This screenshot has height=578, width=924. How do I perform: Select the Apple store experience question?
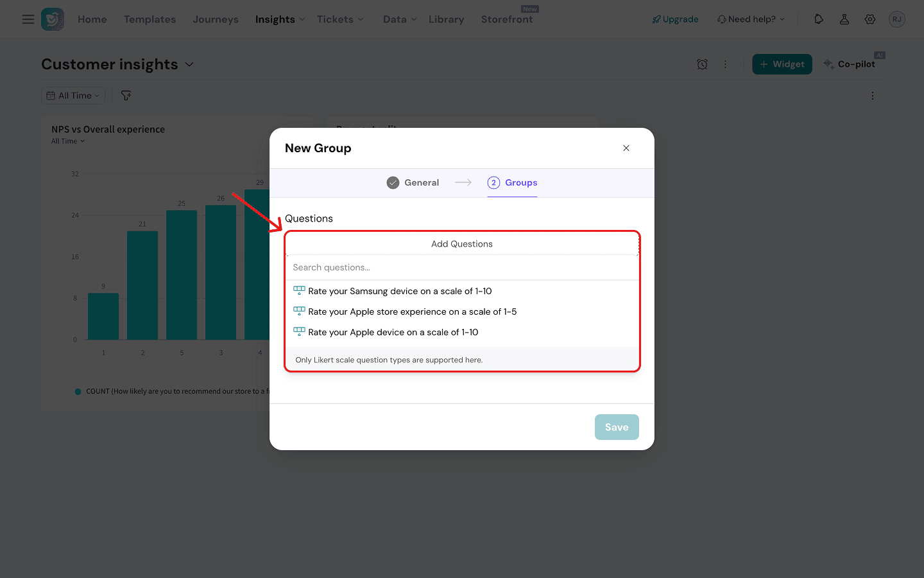(462, 311)
